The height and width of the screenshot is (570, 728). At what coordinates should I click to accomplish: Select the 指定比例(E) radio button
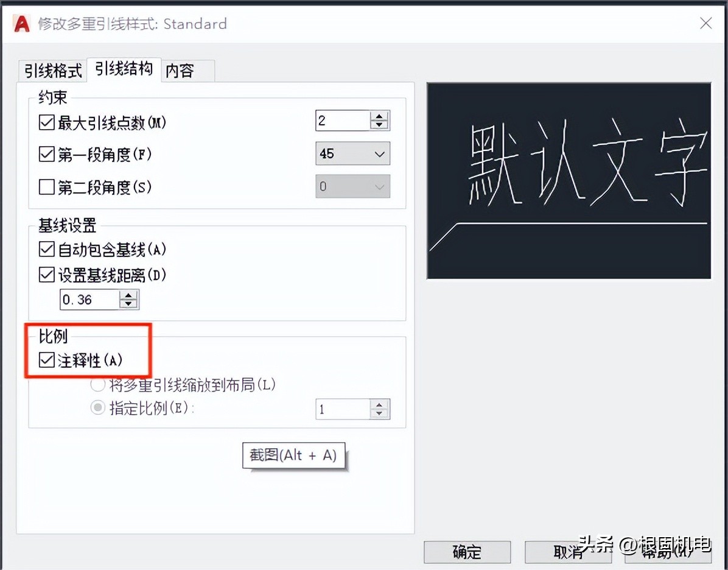[97, 409]
